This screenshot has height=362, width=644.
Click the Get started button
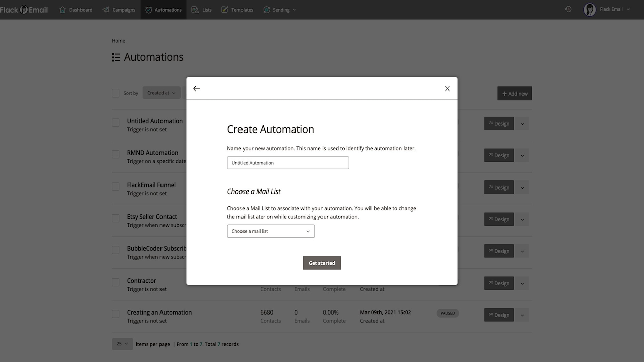(322, 263)
